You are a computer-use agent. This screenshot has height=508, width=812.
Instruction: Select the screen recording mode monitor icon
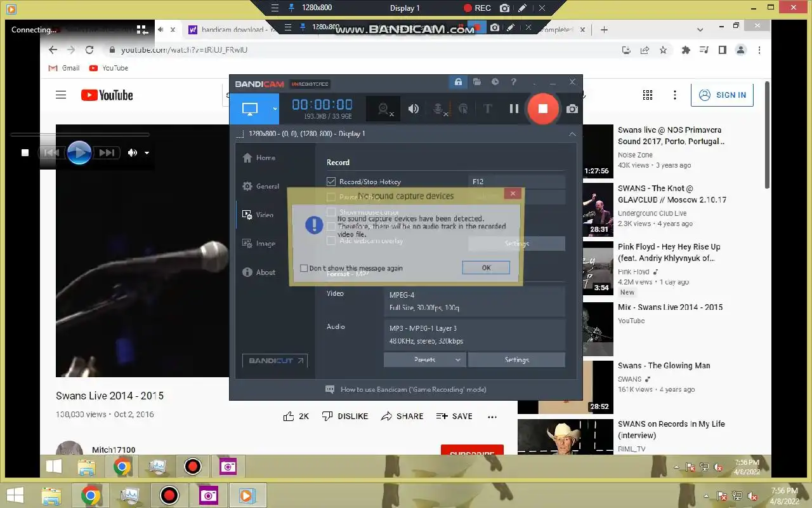(x=250, y=109)
